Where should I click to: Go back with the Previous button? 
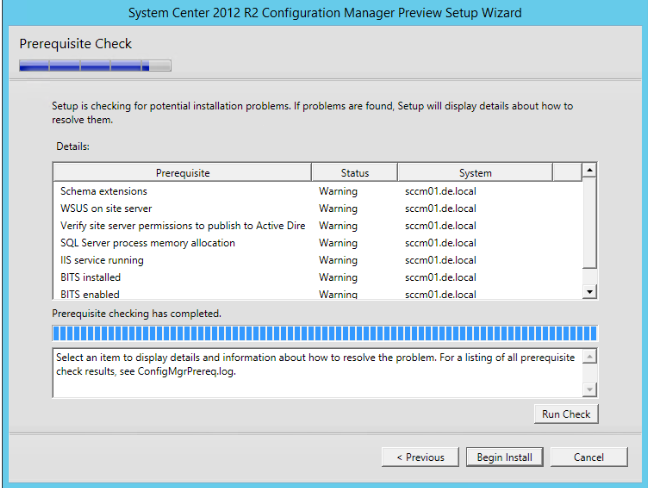(x=420, y=457)
